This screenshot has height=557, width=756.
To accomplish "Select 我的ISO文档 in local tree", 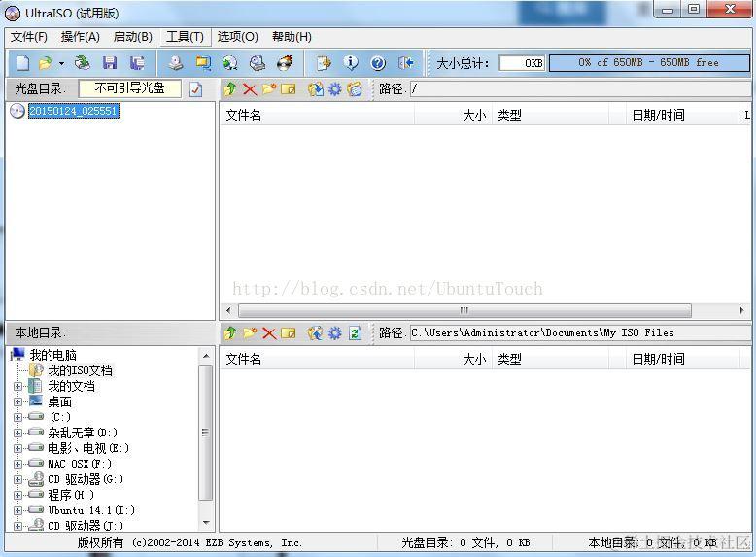I will [x=80, y=370].
